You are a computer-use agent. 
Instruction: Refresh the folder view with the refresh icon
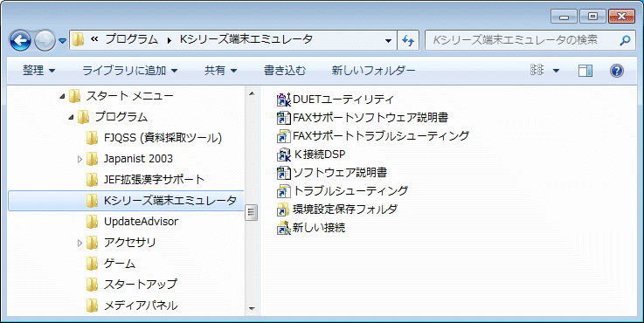pyautogui.click(x=408, y=40)
